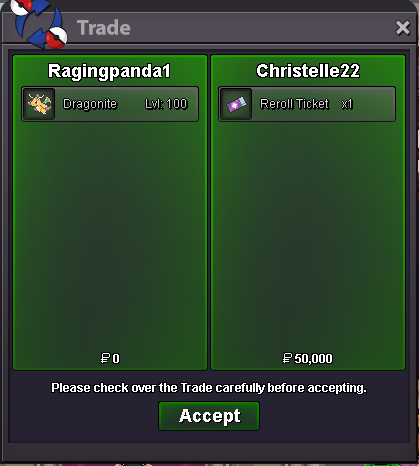Select the Dragonite Lvl 100 entry
Screen dimensions: 419x466
(110, 104)
